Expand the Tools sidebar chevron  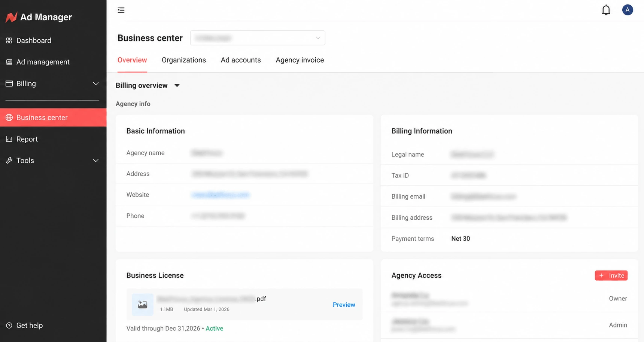96,161
